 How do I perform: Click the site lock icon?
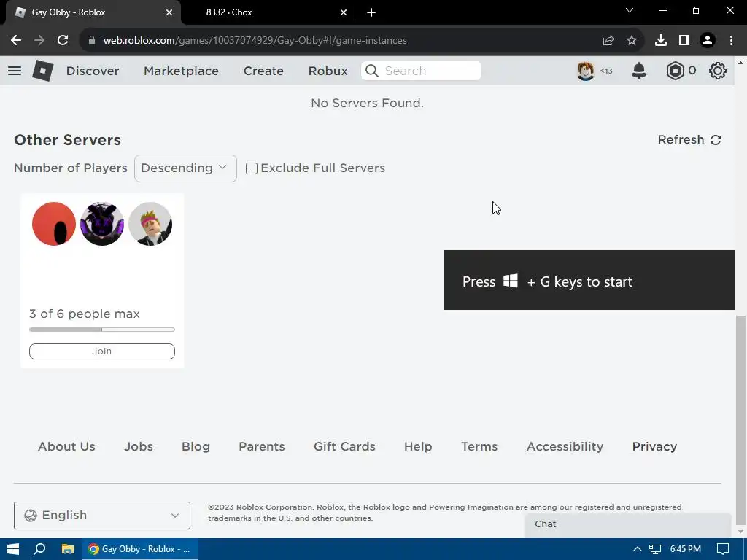92,41
